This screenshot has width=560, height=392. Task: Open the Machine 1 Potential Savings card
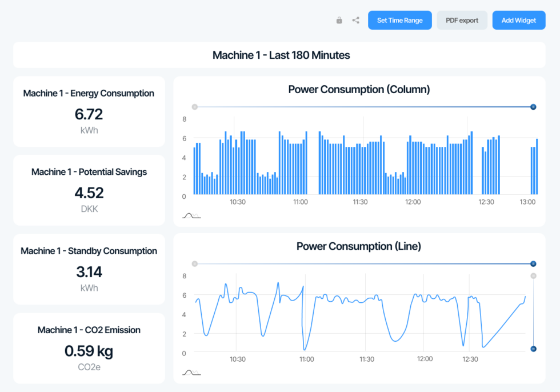coord(89,190)
